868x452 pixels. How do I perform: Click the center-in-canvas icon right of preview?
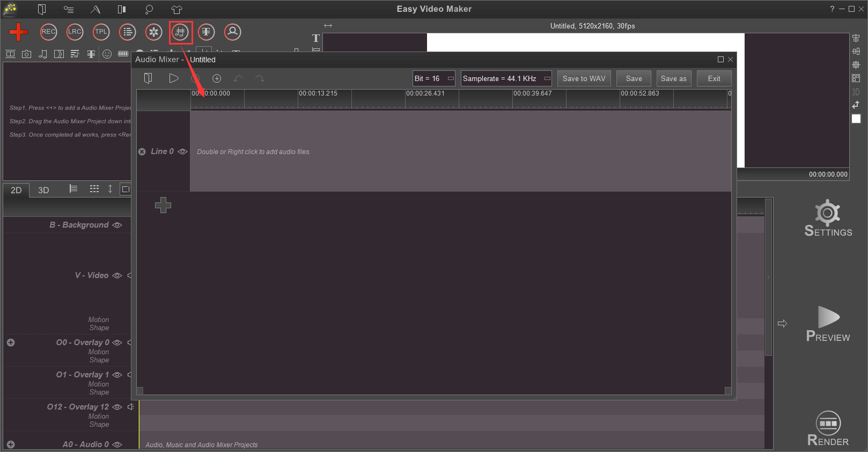[x=856, y=65]
